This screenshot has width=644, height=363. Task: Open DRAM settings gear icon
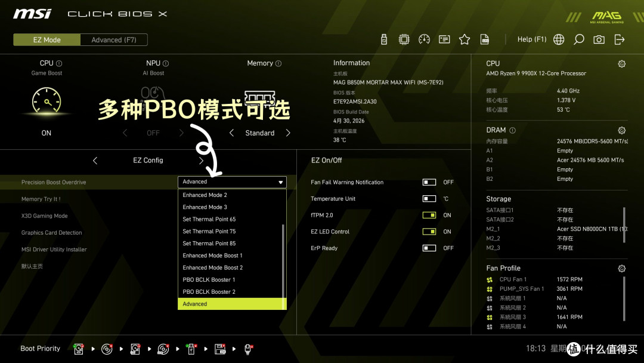622,130
